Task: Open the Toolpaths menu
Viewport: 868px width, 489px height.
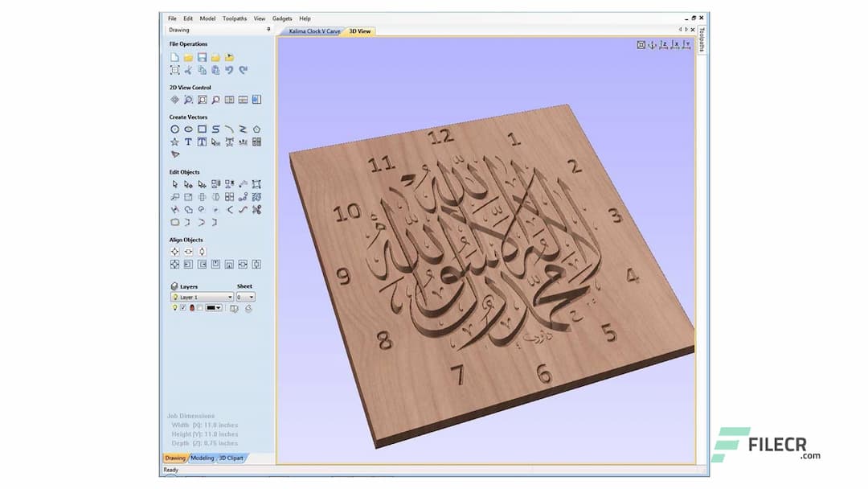Action: coord(235,18)
